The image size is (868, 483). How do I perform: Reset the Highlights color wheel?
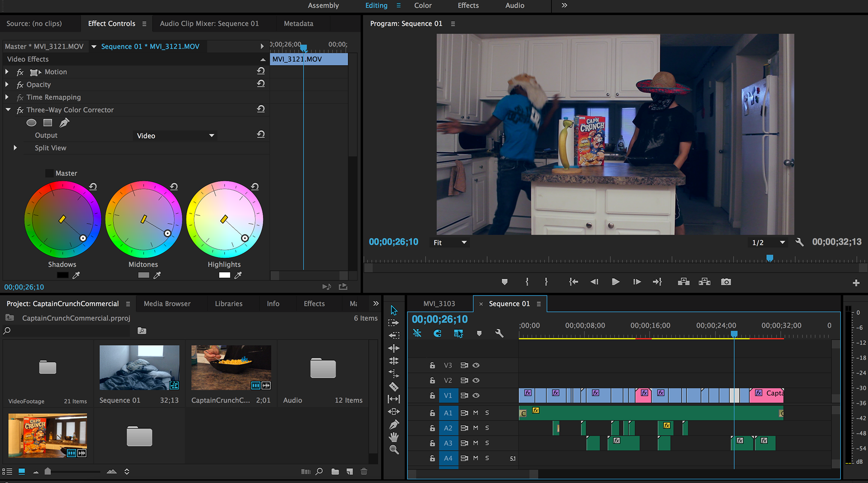(x=255, y=187)
